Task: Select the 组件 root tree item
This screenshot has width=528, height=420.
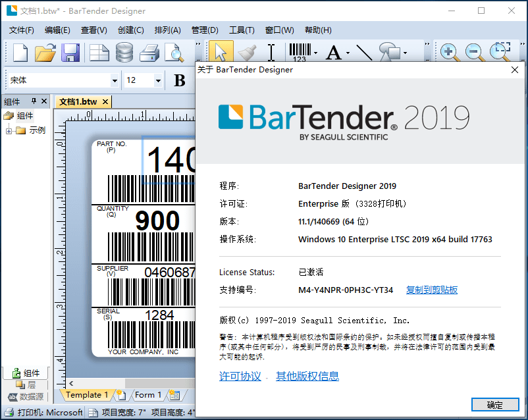Action: pyautogui.click(x=25, y=116)
